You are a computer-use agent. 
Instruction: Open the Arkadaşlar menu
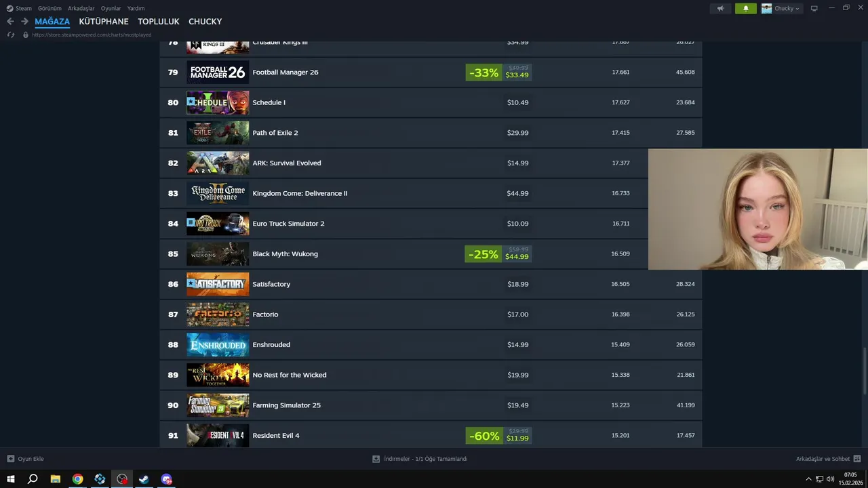pos(81,8)
